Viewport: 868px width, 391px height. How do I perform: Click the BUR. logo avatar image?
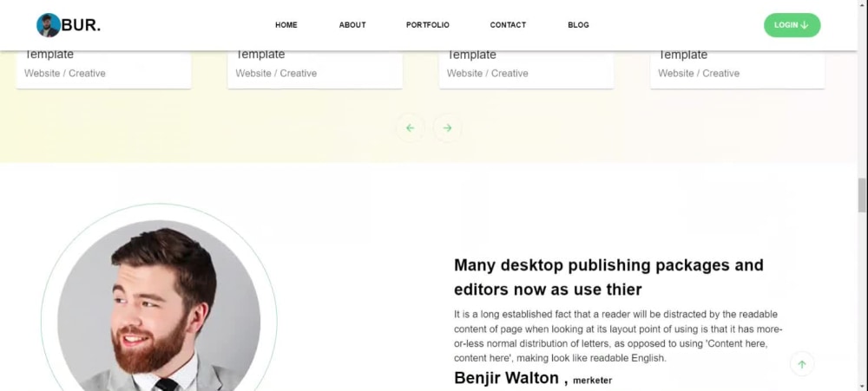tap(48, 25)
